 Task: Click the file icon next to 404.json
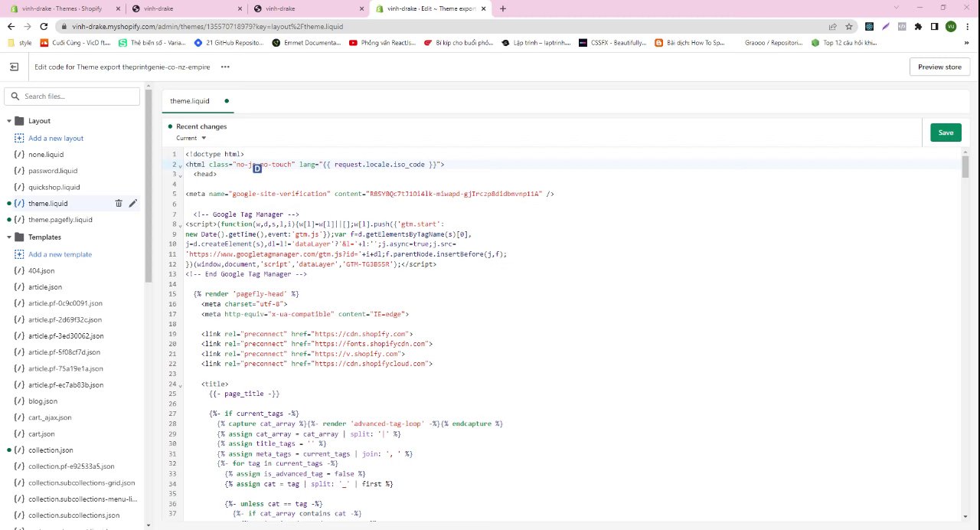(x=19, y=270)
